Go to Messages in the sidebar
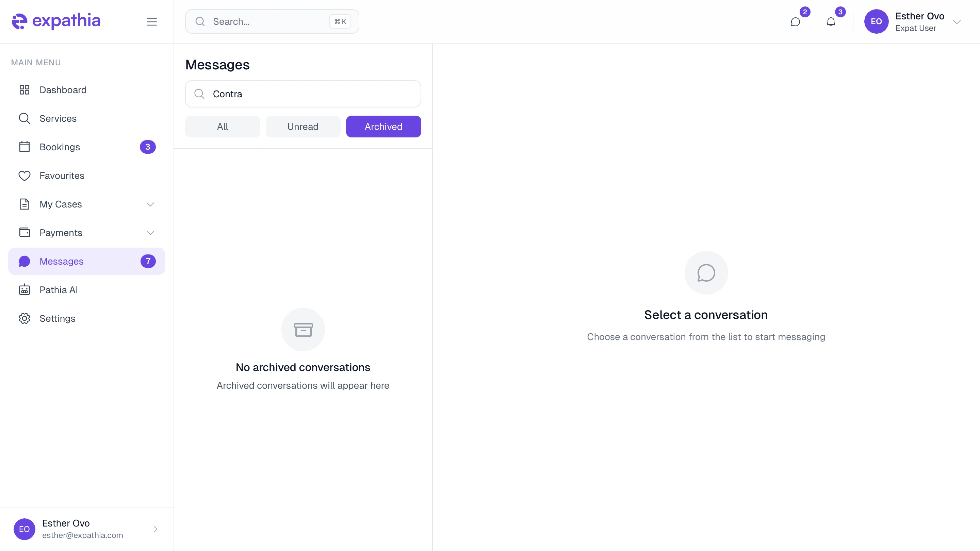The height and width of the screenshot is (551, 980). tap(62, 261)
